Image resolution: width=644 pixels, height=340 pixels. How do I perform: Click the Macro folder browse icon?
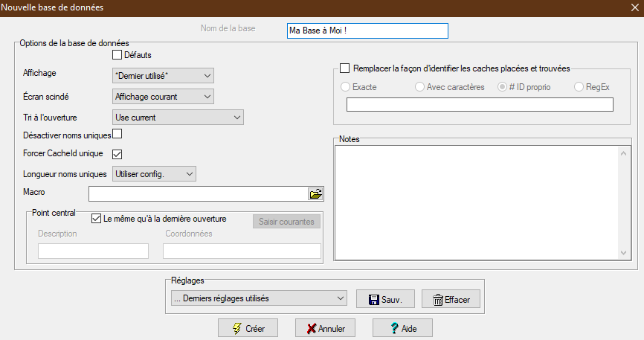[316, 194]
